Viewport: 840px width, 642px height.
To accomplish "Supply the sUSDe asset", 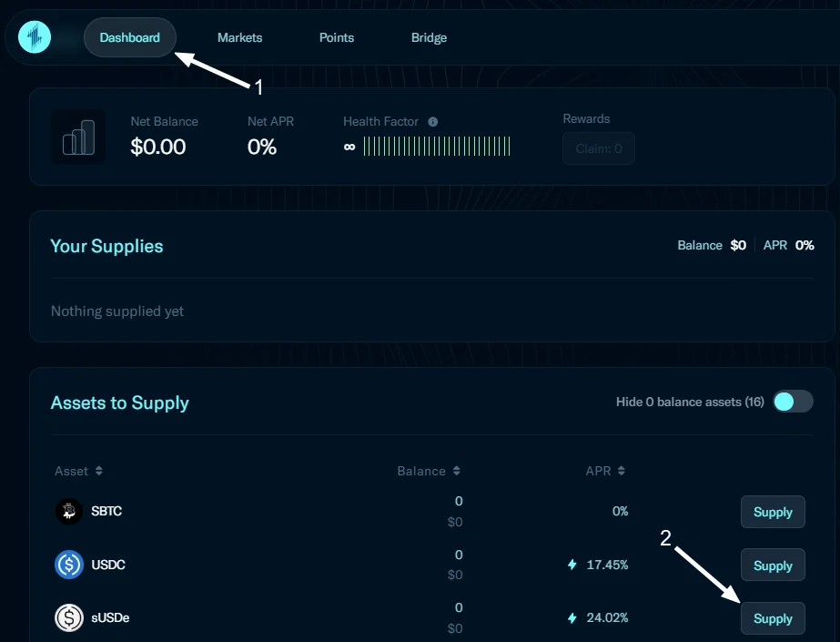I will (773, 618).
